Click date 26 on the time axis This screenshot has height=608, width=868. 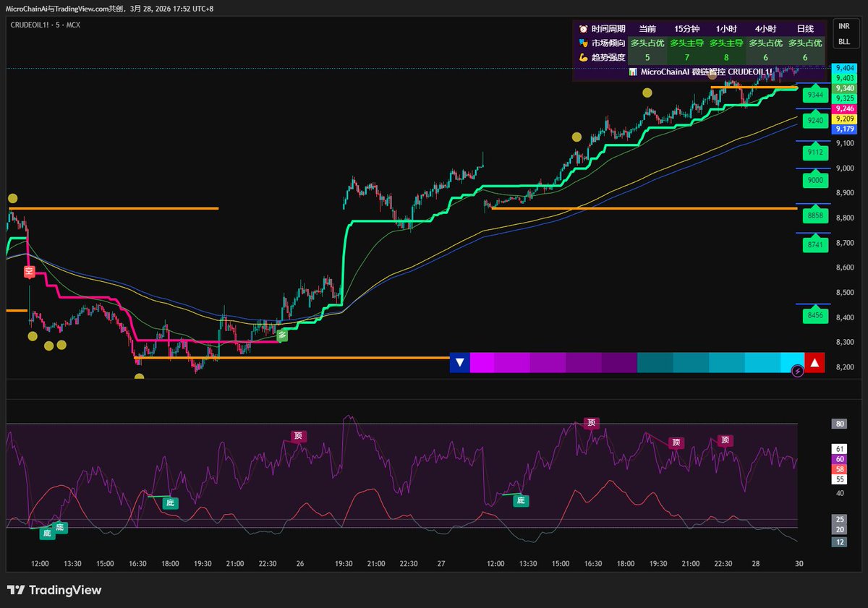point(299,564)
